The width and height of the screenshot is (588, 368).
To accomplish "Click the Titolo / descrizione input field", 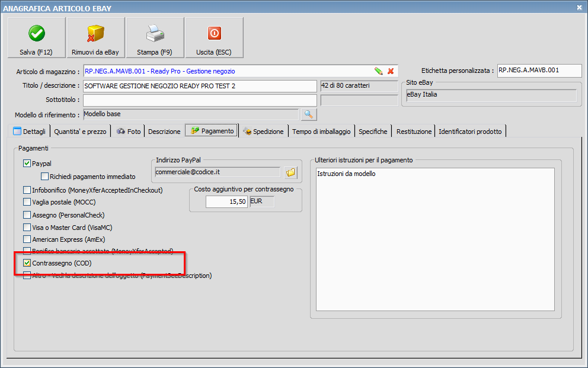I will coord(200,86).
